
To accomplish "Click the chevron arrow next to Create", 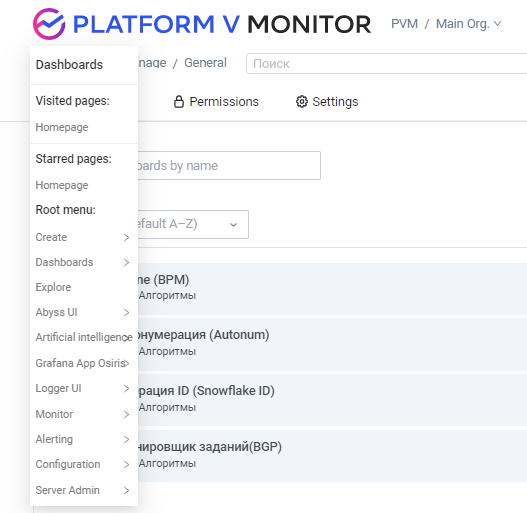I will coord(126,237).
